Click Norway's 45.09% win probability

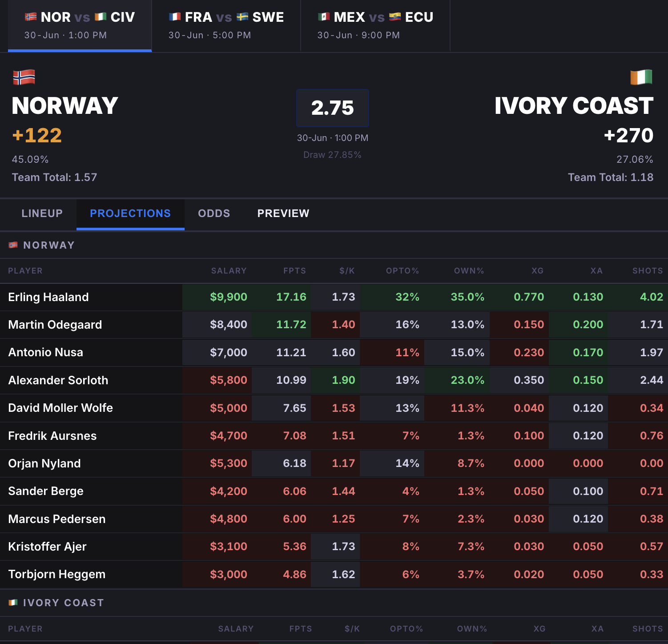[30, 159]
